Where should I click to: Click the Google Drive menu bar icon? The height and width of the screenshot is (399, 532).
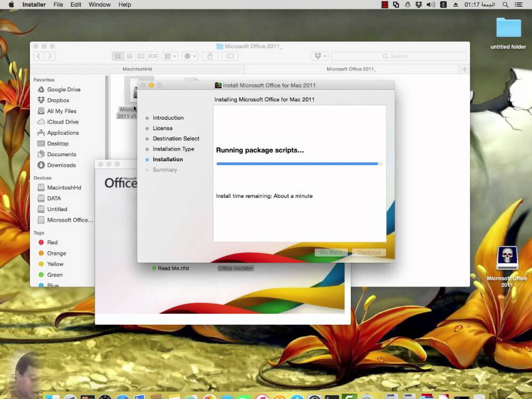407,4
